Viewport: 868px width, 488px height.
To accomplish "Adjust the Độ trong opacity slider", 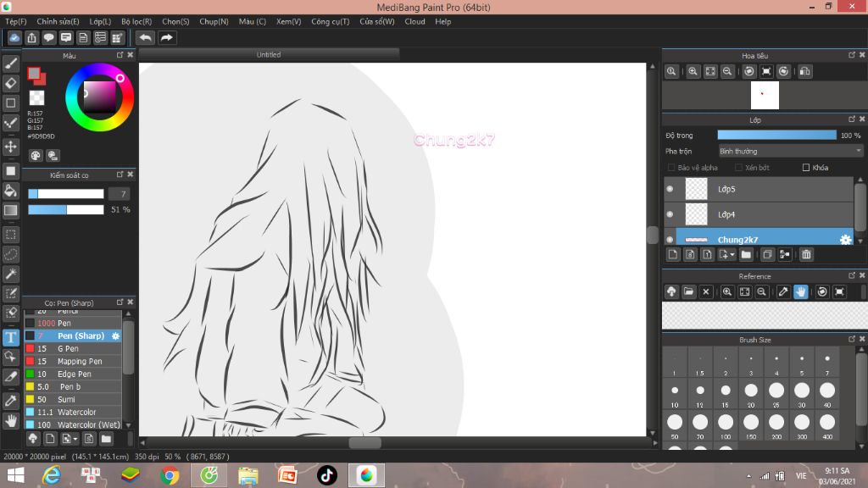I will click(776, 135).
